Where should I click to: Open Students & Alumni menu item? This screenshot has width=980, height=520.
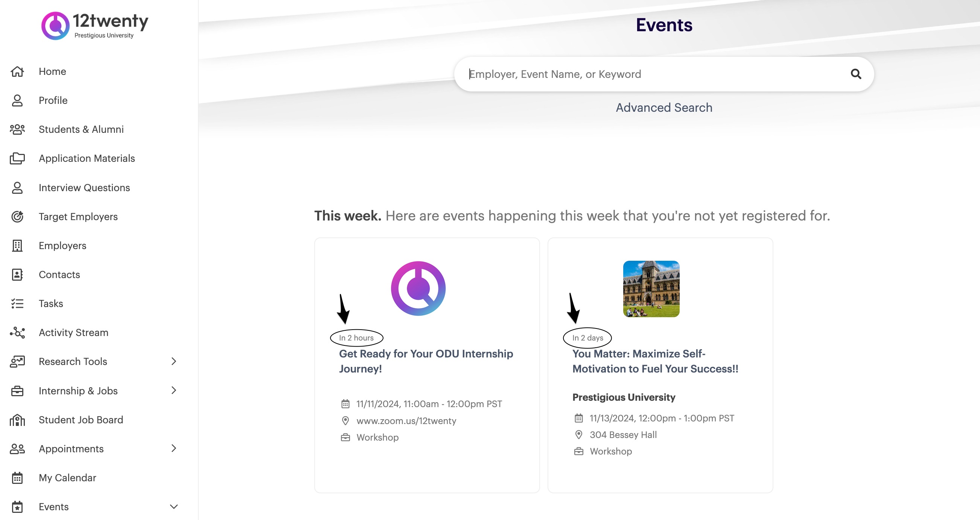click(81, 129)
